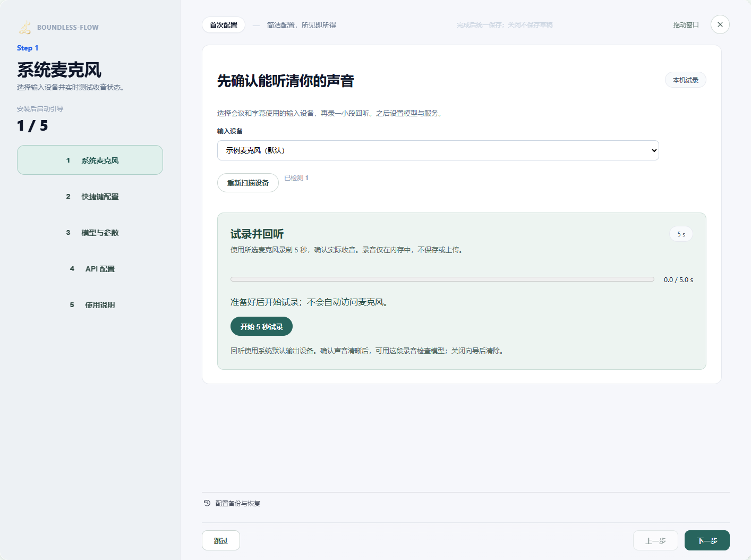The image size is (751, 560).
Task: Go to step 5 使用说明
Action: [90, 304]
